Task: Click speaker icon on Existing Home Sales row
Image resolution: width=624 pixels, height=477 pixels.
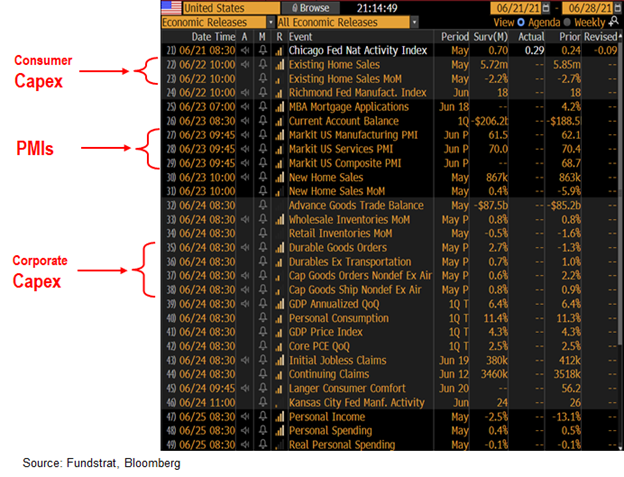Action: pyautogui.click(x=246, y=64)
